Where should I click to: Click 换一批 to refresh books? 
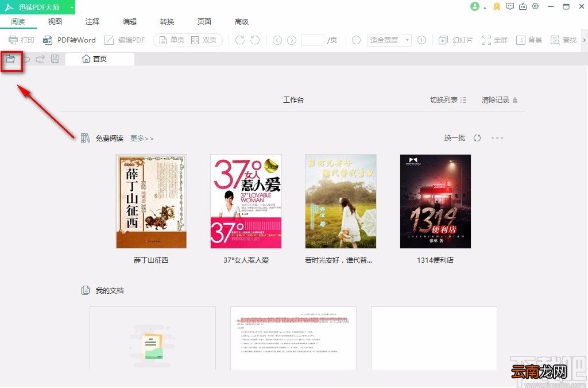click(455, 138)
